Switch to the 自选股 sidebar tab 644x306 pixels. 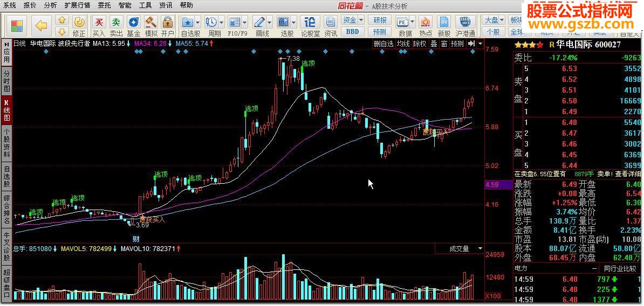pos(7,176)
